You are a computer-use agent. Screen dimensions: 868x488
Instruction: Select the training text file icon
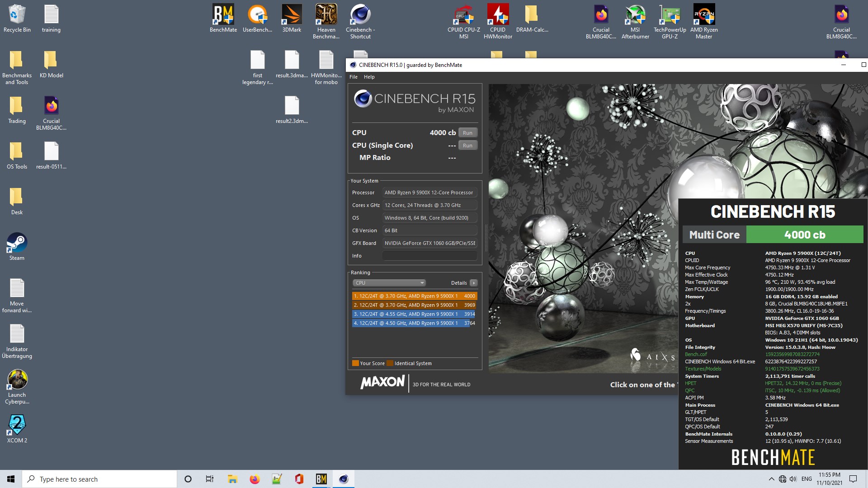(51, 19)
